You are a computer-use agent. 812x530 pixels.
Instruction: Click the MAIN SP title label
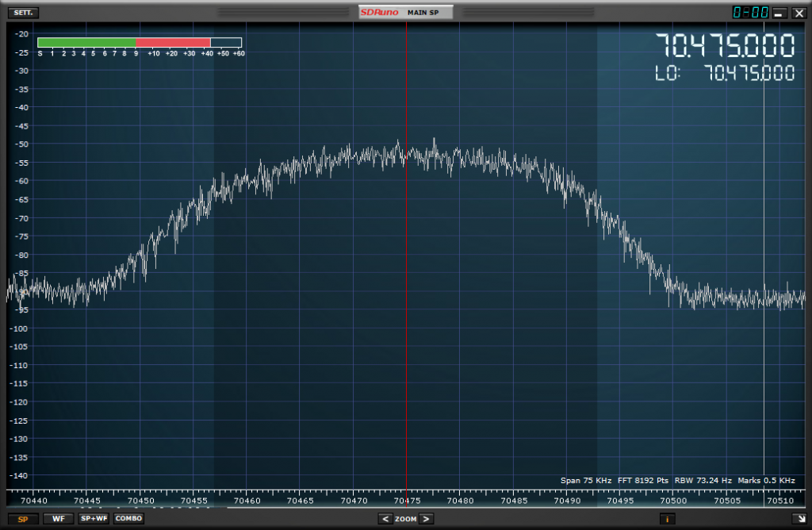point(423,13)
